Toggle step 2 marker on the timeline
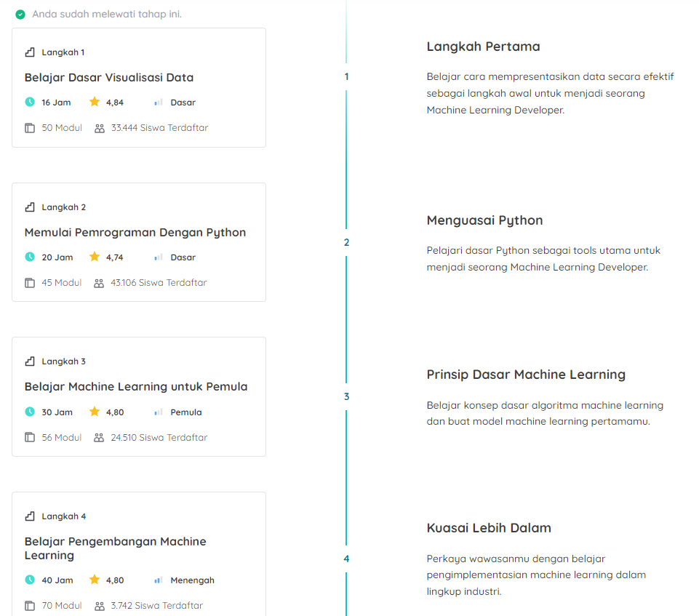 click(347, 242)
